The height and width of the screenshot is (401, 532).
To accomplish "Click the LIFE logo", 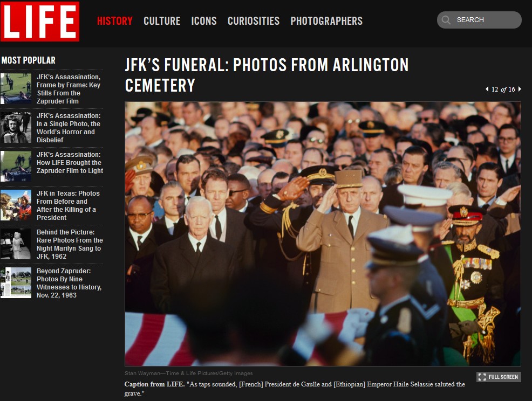I will click(x=40, y=22).
